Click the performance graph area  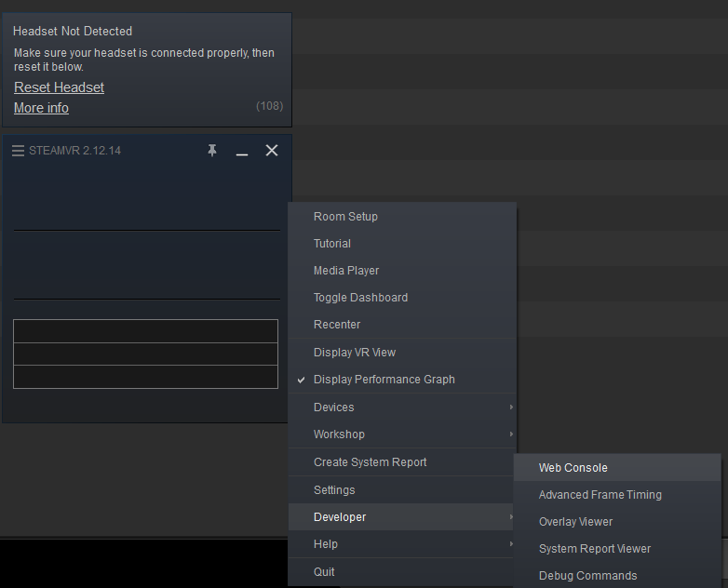coord(146,354)
